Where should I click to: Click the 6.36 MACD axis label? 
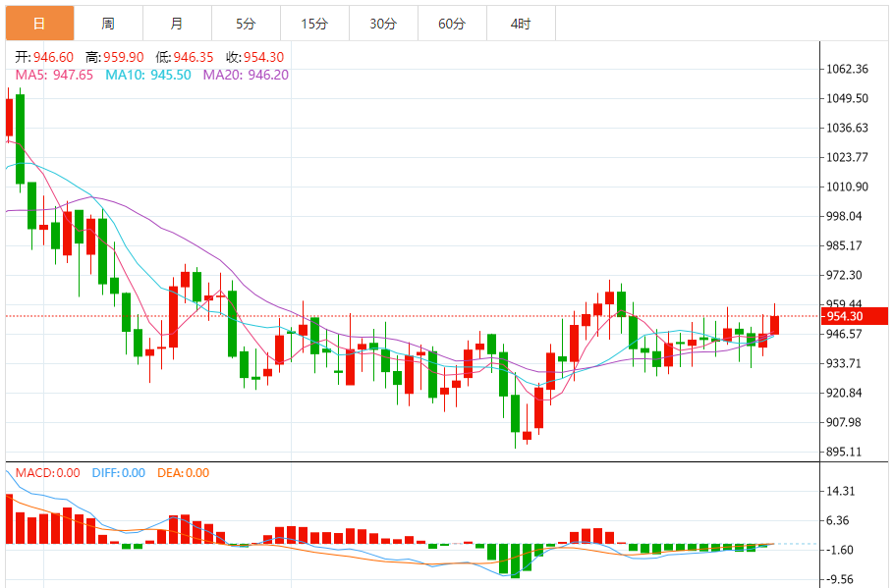[x=838, y=520]
